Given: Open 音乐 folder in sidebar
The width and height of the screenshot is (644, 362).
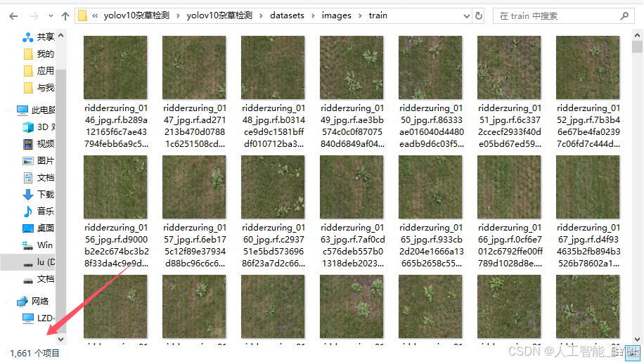Looking at the screenshot, I should click(38, 211).
